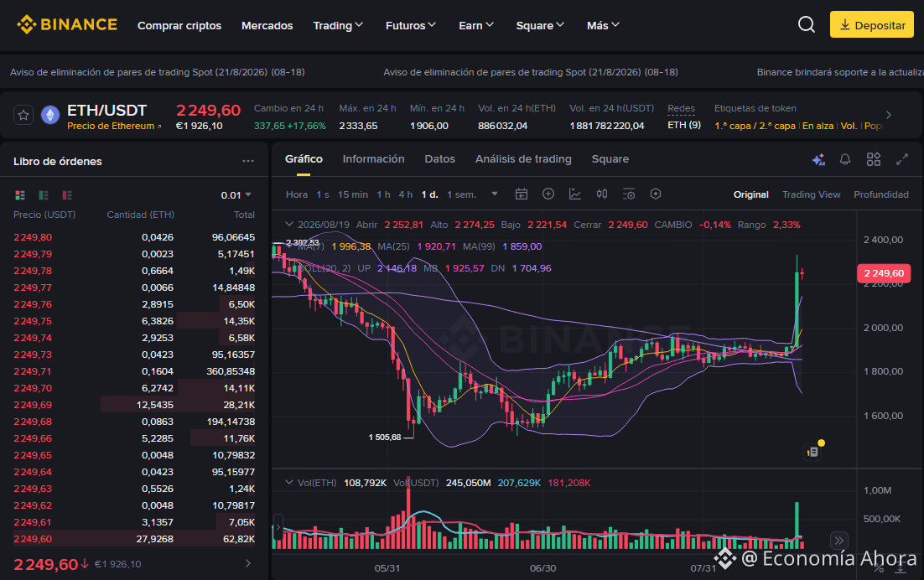Screen dimensions: 924x580
Task: Open the order book price detail arrow
Action: click(x=248, y=563)
